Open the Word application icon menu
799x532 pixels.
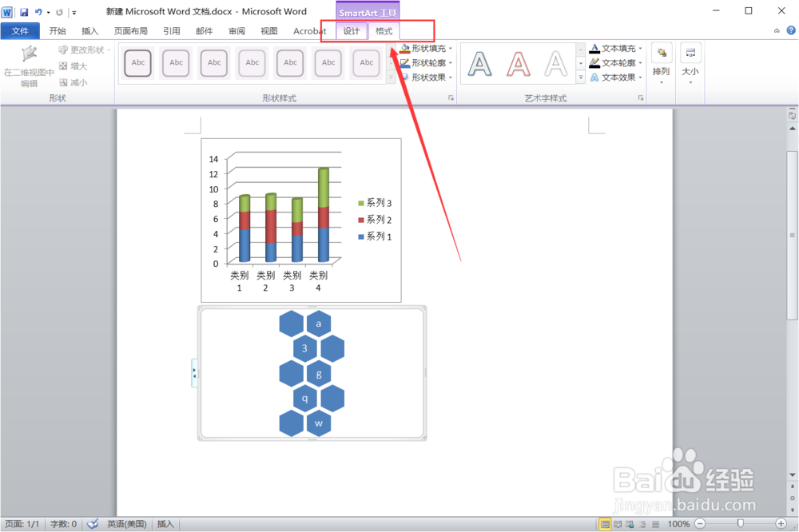6,12
